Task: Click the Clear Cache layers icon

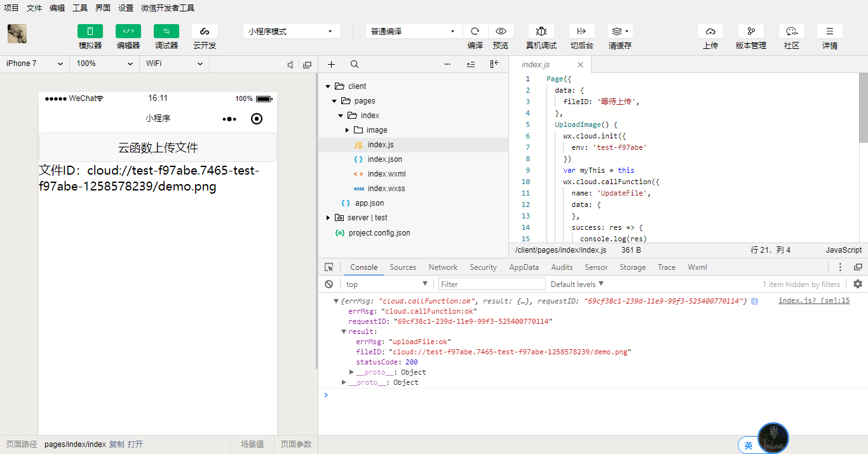Action: pyautogui.click(x=620, y=31)
